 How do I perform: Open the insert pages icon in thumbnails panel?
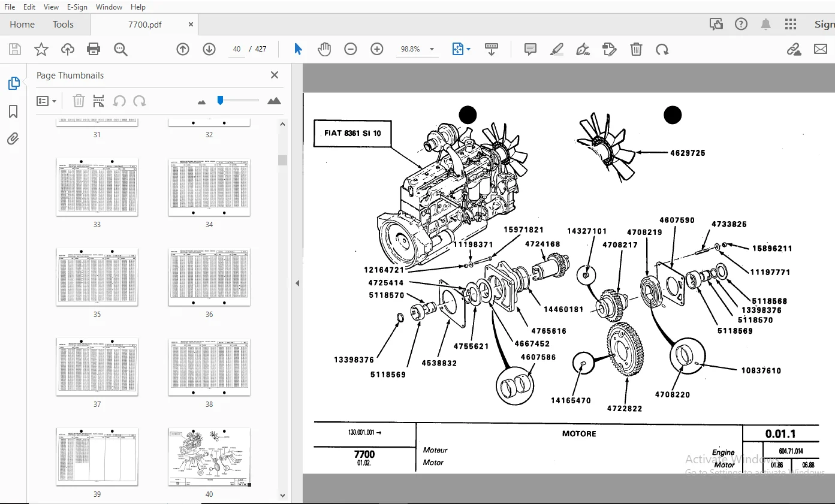pyautogui.click(x=99, y=101)
